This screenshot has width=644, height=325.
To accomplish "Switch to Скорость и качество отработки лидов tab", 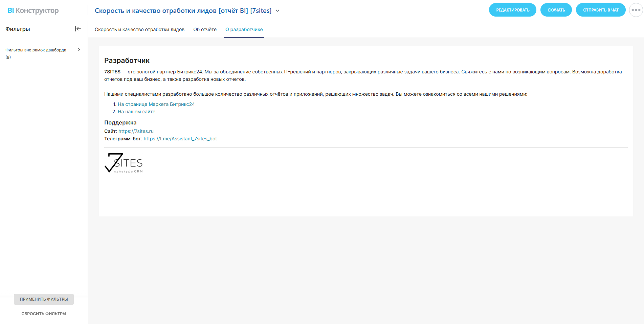I will 139,30.
